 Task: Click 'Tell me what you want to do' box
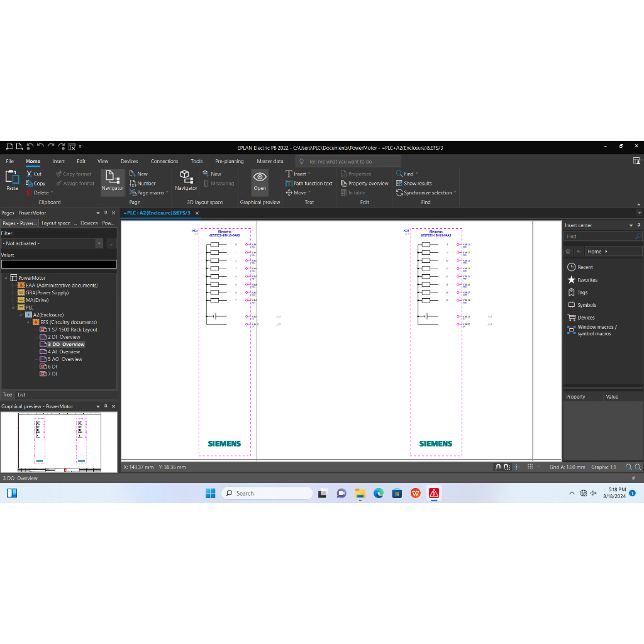click(348, 162)
